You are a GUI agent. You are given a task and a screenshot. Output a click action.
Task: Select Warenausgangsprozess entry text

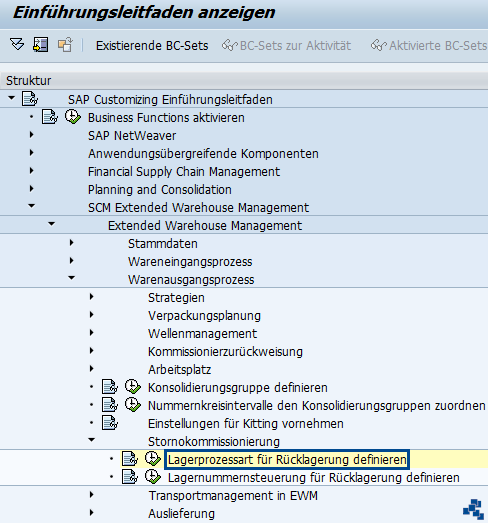pos(191,280)
